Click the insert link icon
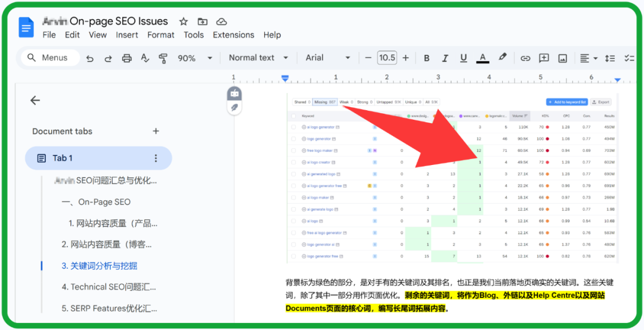The width and height of the screenshot is (644, 330). point(525,58)
